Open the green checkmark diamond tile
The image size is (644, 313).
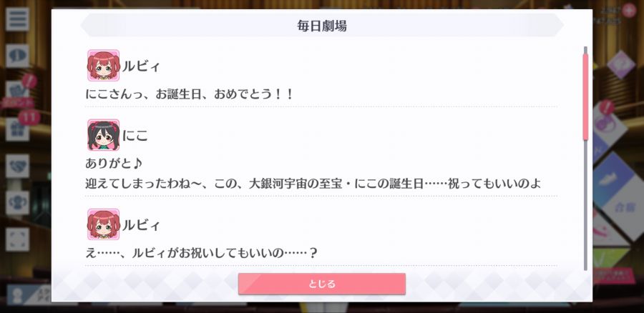(x=612, y=257)
